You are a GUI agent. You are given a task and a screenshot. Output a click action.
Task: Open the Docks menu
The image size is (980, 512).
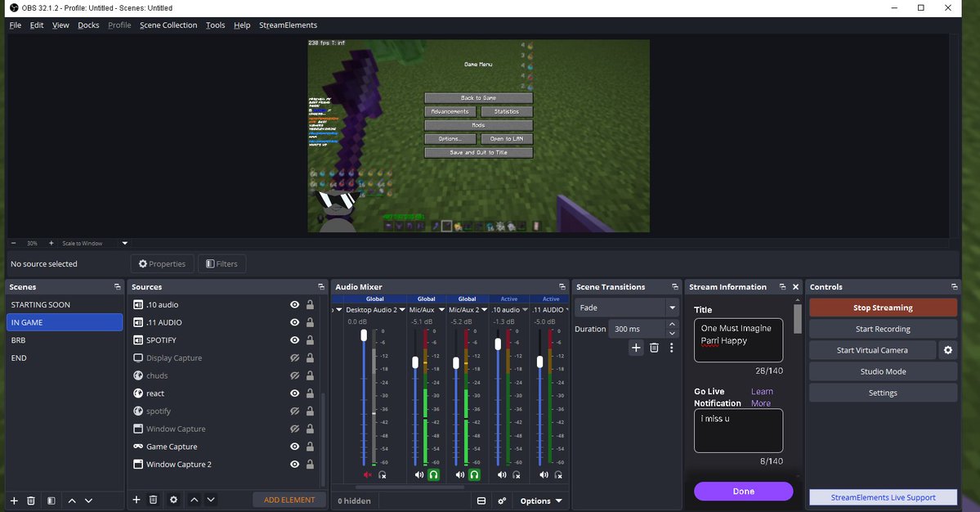(88, 25)
